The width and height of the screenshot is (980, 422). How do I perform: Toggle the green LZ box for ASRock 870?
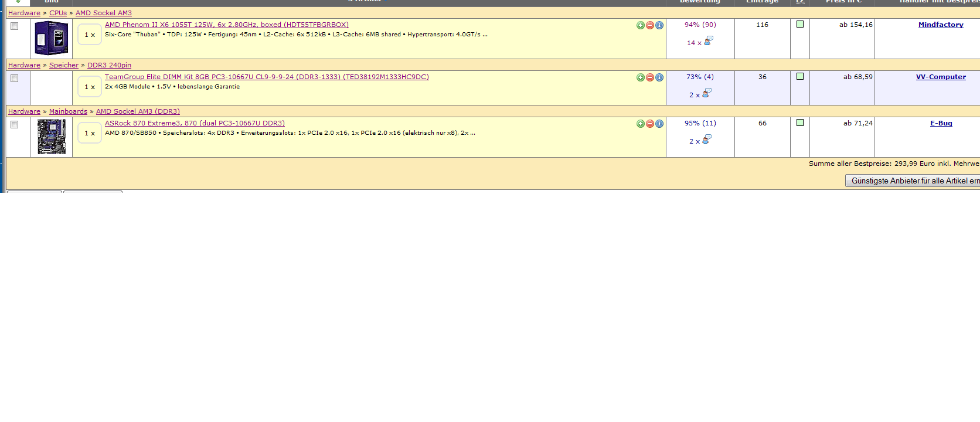(800, 122)
